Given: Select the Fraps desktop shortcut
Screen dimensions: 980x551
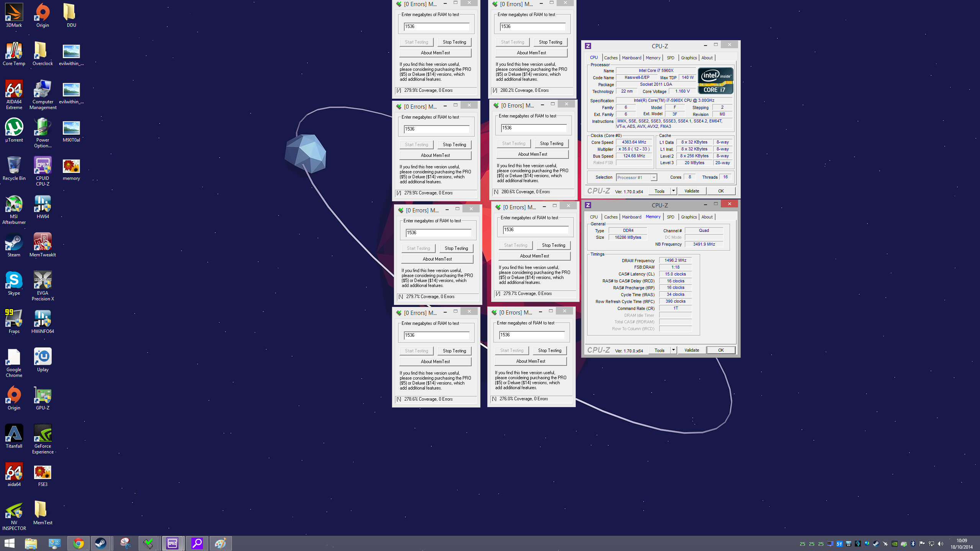Looking at the screenshot, I should click(x=14, y=321).
